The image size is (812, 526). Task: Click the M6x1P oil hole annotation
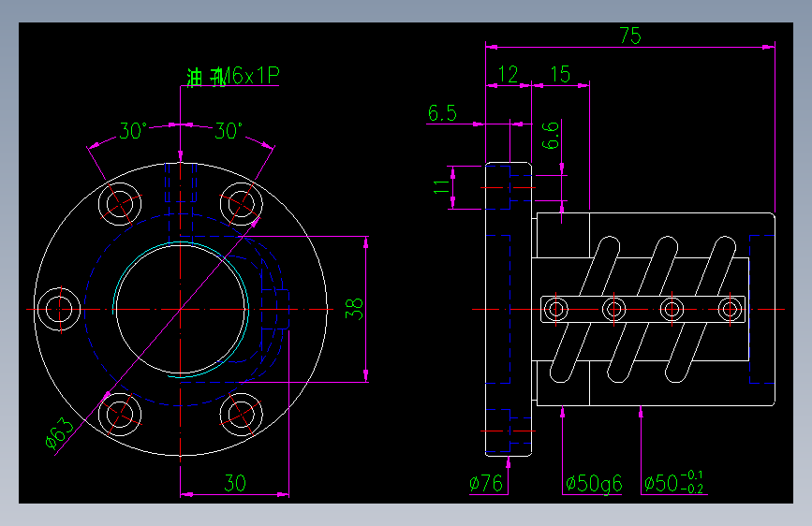233,77
